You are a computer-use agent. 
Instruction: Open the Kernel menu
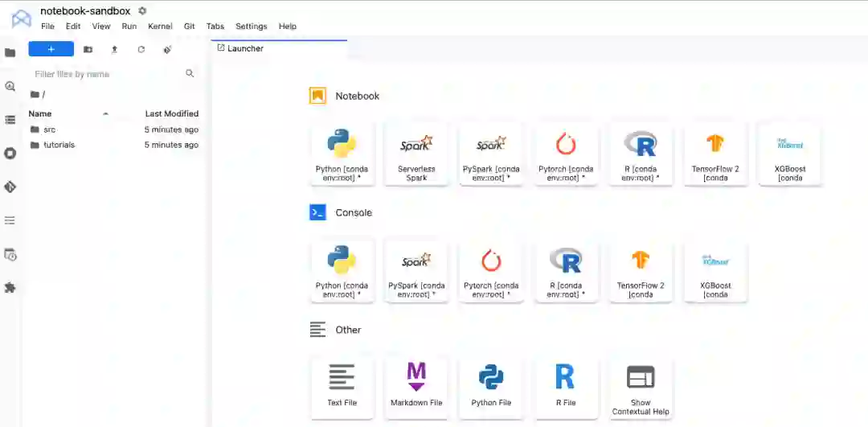[160, 26]
